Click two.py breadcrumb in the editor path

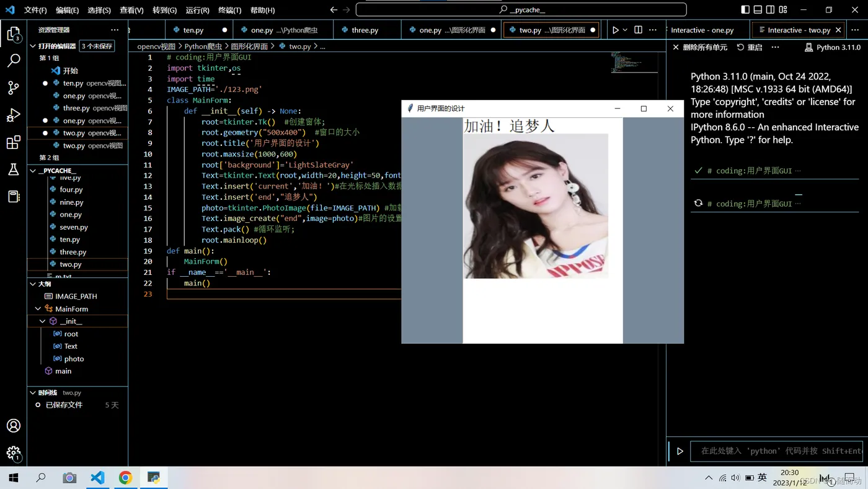pyautogui.click(x=299, y=47)
